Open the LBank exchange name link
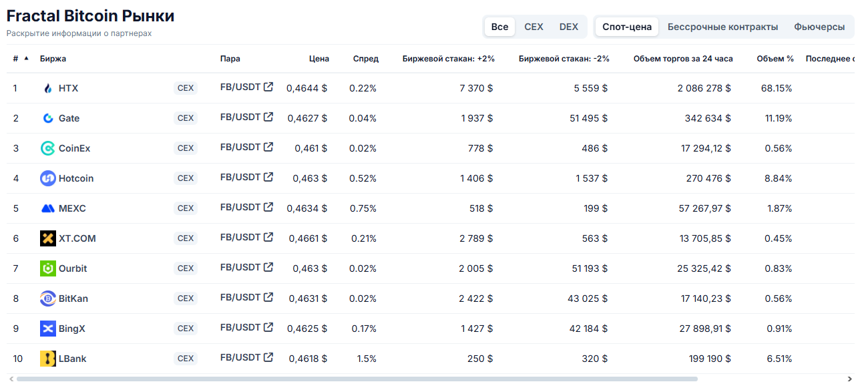The image size is (868, 392). 72,359
